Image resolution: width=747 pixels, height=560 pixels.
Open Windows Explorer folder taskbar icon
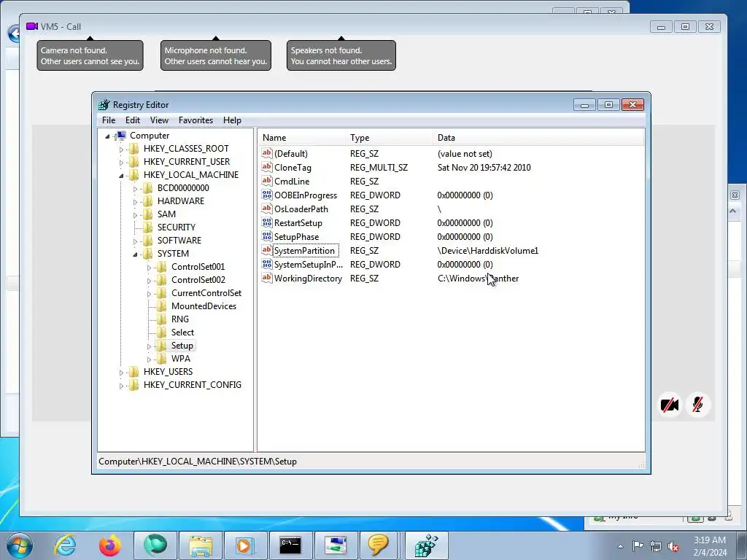[x=201, y=545]
